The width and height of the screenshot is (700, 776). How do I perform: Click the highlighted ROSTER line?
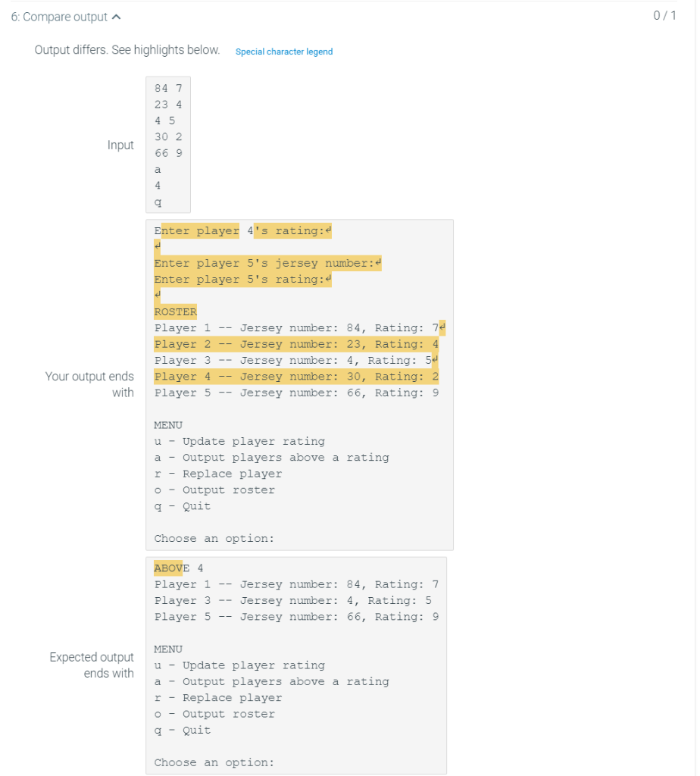[175, 311]
